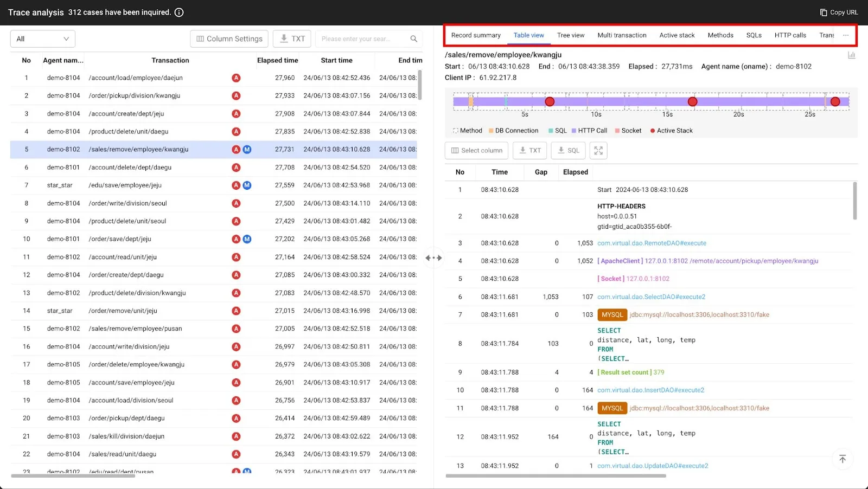Click the panel resize splitter handle

coord(433,258)
